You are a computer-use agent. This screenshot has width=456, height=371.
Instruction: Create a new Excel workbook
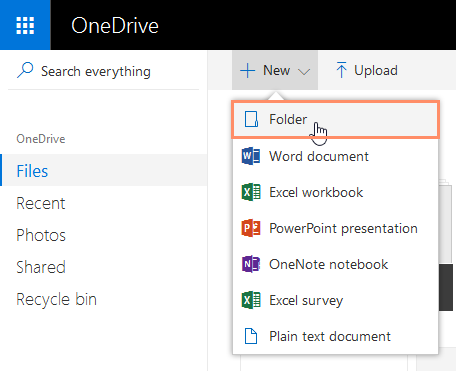pos(335,192)
